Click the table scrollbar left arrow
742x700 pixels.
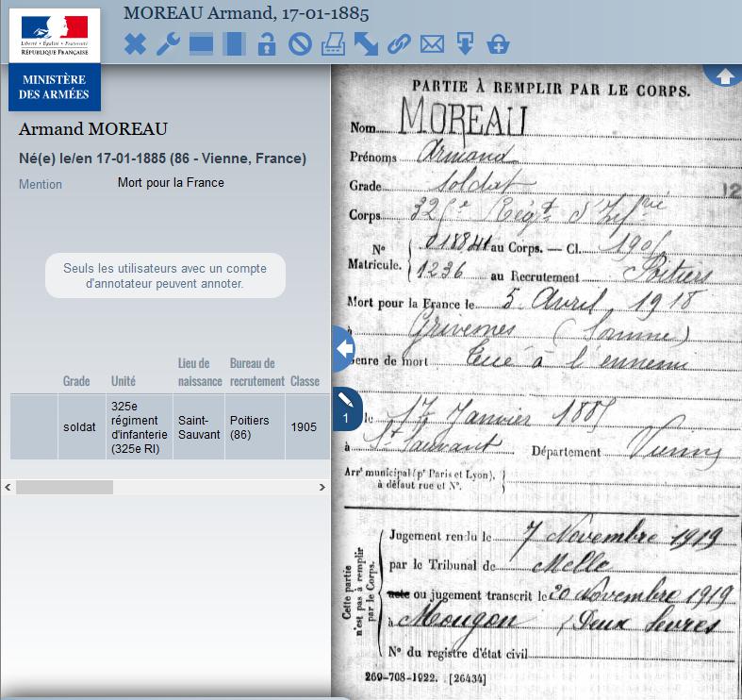[x=8, y=487]
